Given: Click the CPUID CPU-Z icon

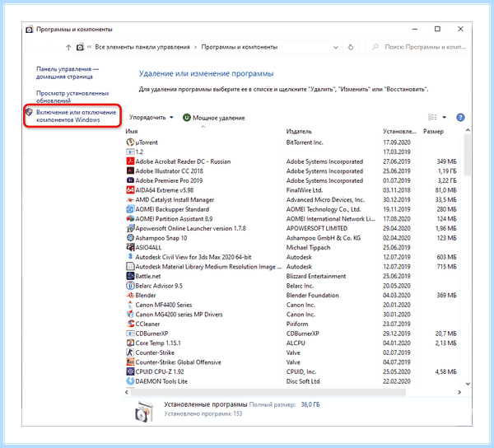Looking at the screenshot, I should point(130,371).
